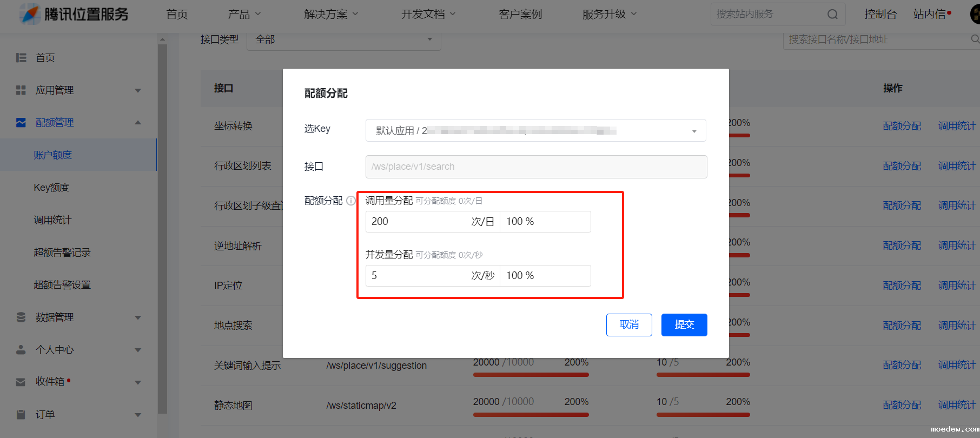The image size is (980, 438).
Task: Open the 产品 top menu
Action: (244, 14)
